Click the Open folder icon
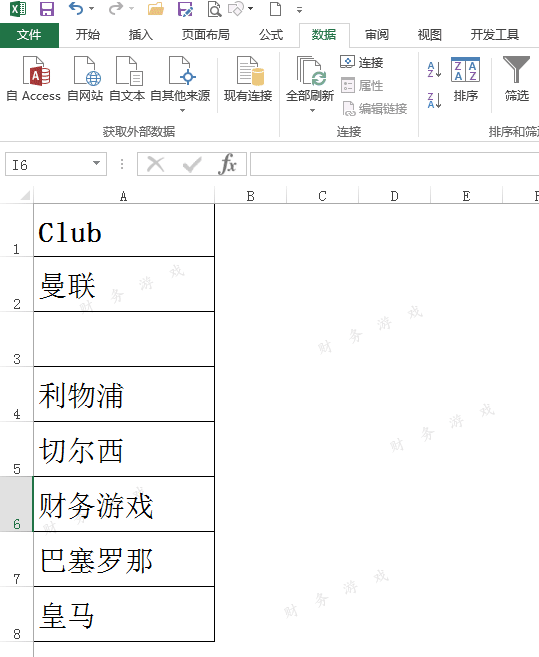Screen dimensions: 539x657 pyautogui.click(x=156, y=9)
